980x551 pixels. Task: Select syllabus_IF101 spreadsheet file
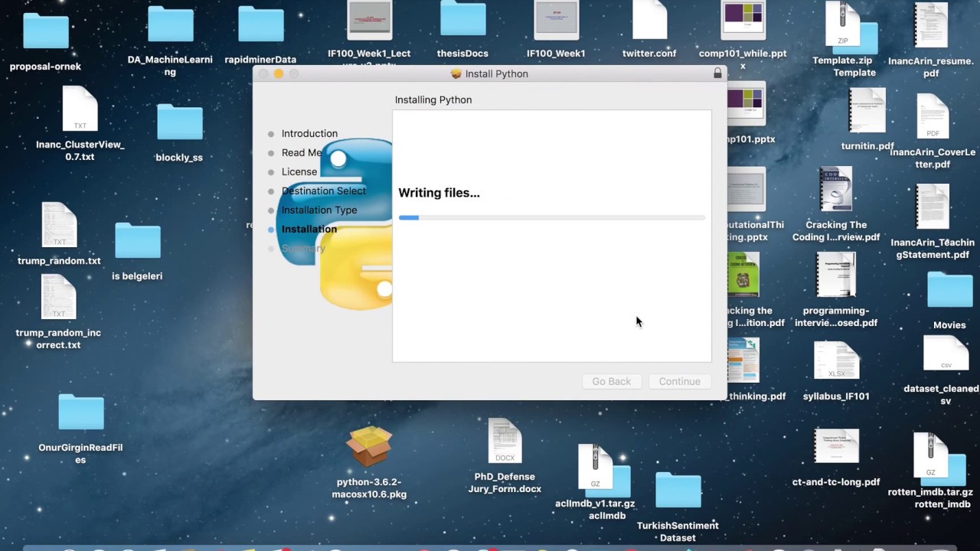pos(836,361)
